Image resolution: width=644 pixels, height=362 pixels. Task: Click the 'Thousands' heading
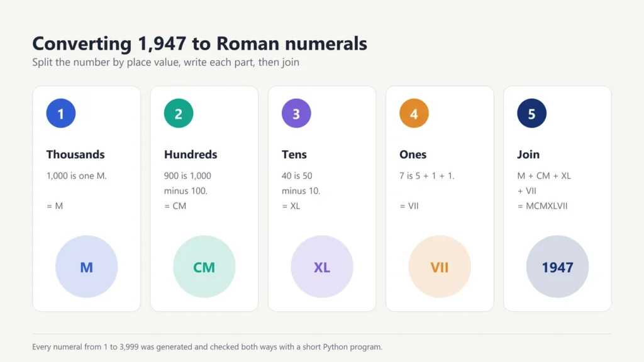point(75,155)
